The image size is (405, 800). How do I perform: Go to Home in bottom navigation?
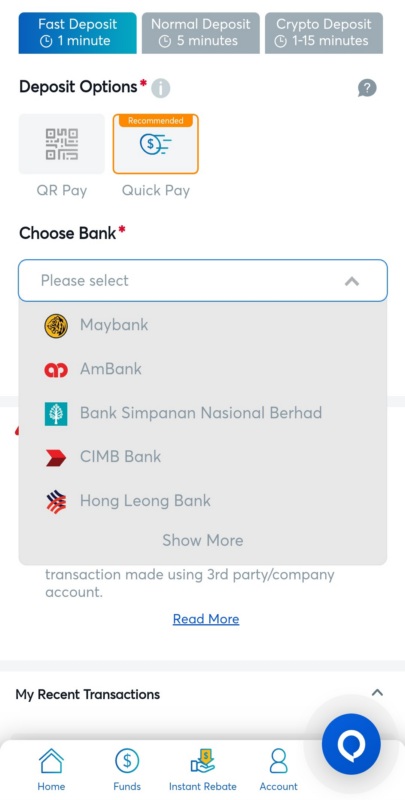point(51,770)
